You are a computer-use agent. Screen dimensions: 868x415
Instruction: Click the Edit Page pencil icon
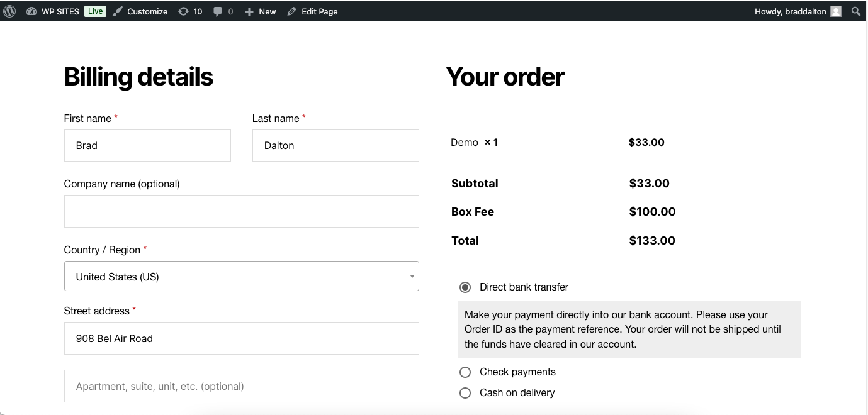click(291, 11)
